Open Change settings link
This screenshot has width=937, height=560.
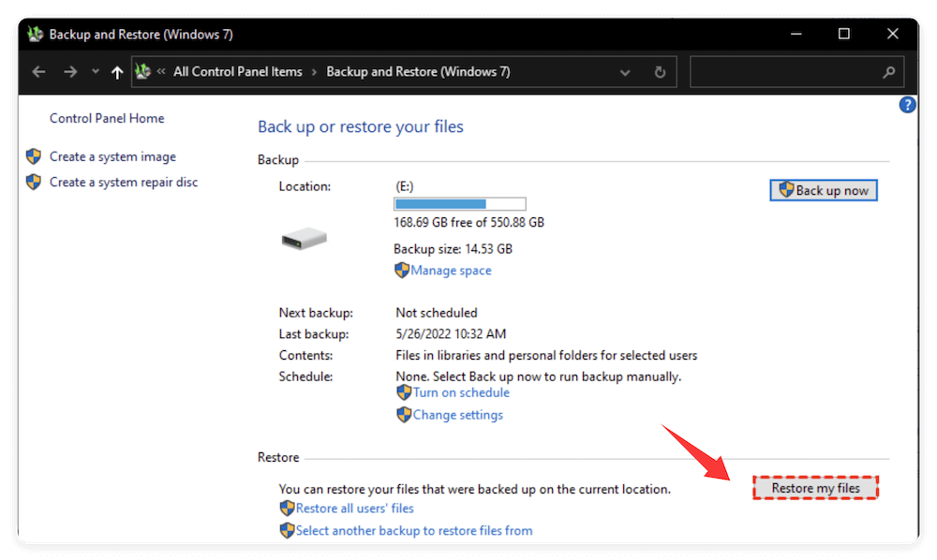click(457, 414)
